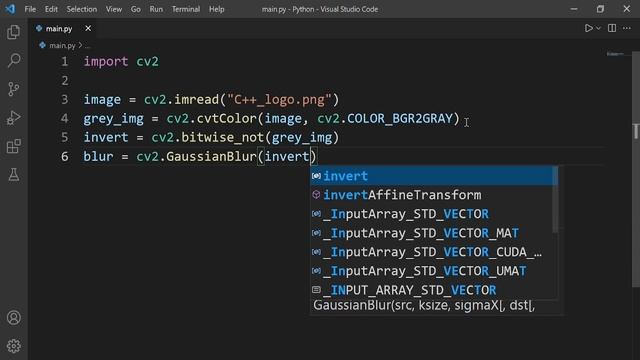Viewport: 640px width, 360px height.
Task: Select the invertAffineTransform suggestion
Action: (x=431, y=195)
